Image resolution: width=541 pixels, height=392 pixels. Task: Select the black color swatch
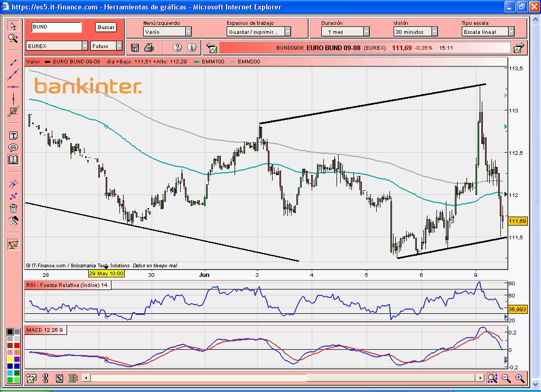pyautogui.click(x=10, y=332)
